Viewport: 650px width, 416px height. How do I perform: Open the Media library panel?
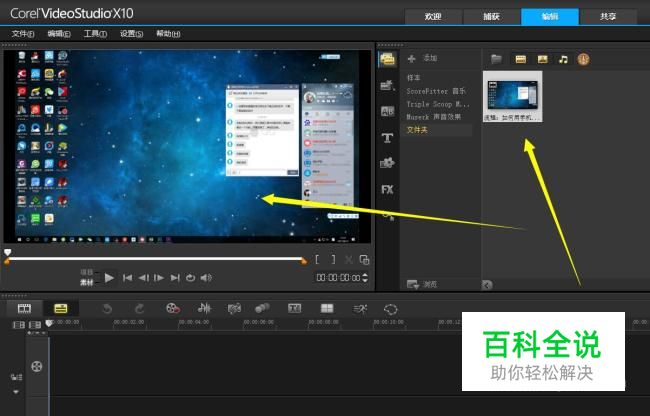pos(388,60)
